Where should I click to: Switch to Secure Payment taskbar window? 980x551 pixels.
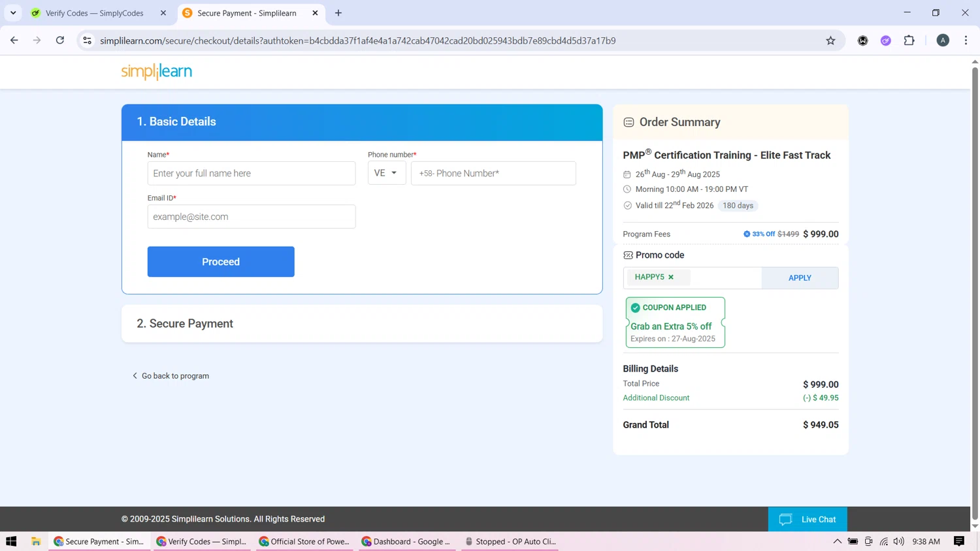click(99, 541)
